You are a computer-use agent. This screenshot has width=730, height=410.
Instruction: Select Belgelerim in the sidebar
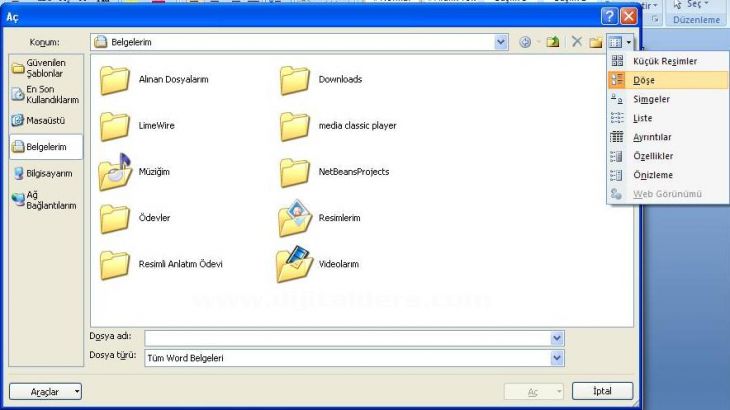[x=46, y=147]
